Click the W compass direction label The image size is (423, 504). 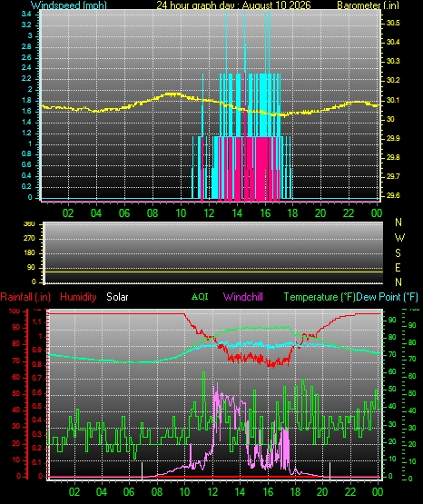coord(399,238)
